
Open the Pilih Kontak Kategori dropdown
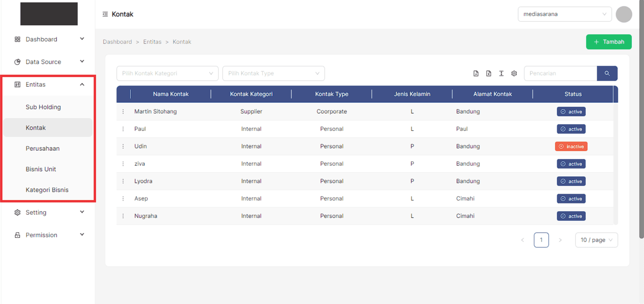[167, 73]
